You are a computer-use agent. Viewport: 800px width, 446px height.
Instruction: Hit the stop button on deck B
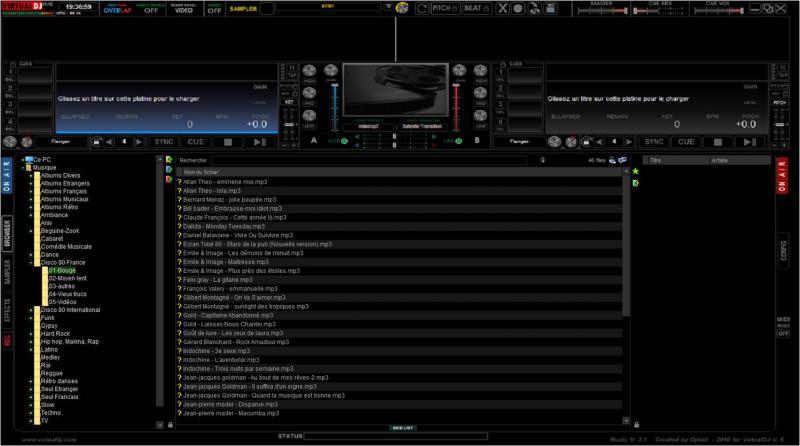tap(718, 142)
